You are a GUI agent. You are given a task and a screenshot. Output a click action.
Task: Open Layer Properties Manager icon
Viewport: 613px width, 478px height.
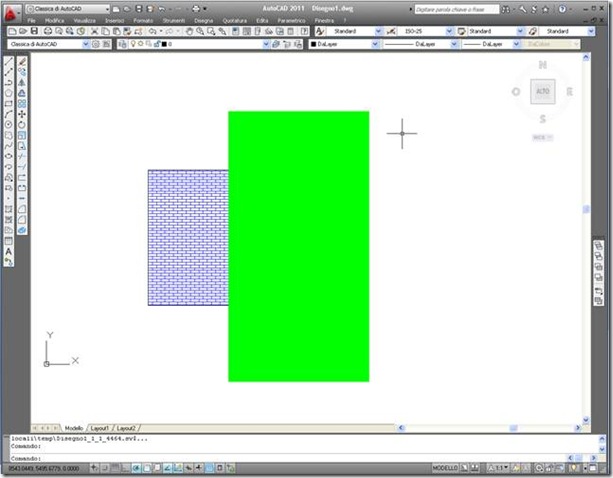pyautogui.click(x=122, y=44)
